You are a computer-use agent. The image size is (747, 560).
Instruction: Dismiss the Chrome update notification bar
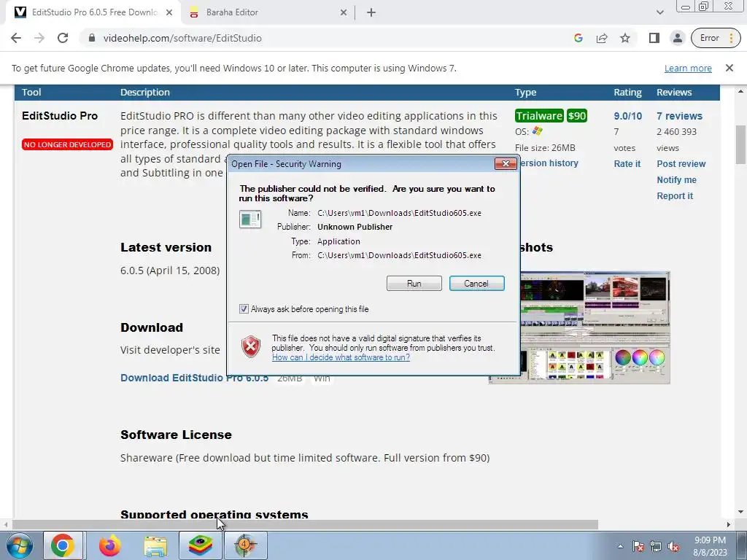[729, 68]
